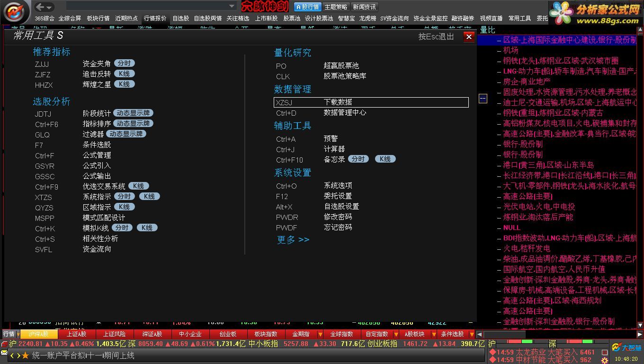Open the address combo box dropdown arrow
Image resolution: width=644 pixels, height=364 pixels.
pyautogui.click(x=232, y=7)
